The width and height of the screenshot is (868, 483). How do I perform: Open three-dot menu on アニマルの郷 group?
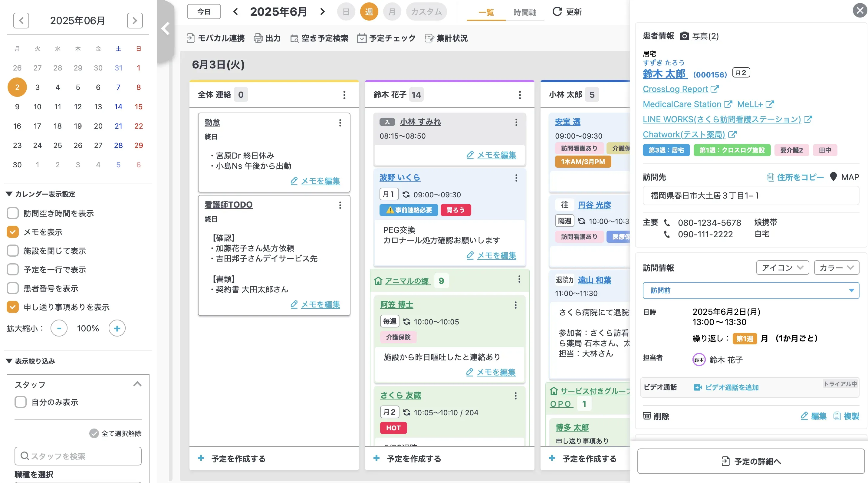[519, 279]
